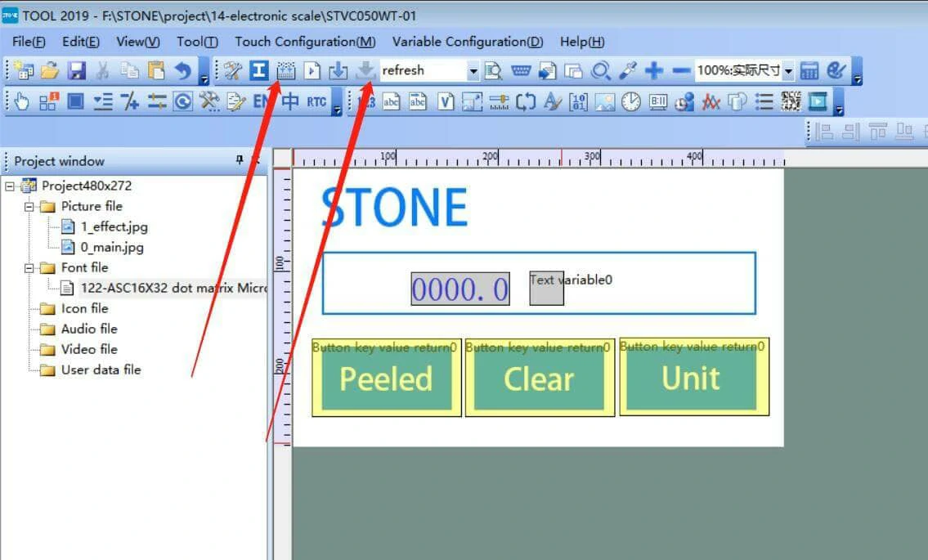928x560 pixels.
Task: Open the 100% zoom level dropdown
Action: tap(788, 71)
